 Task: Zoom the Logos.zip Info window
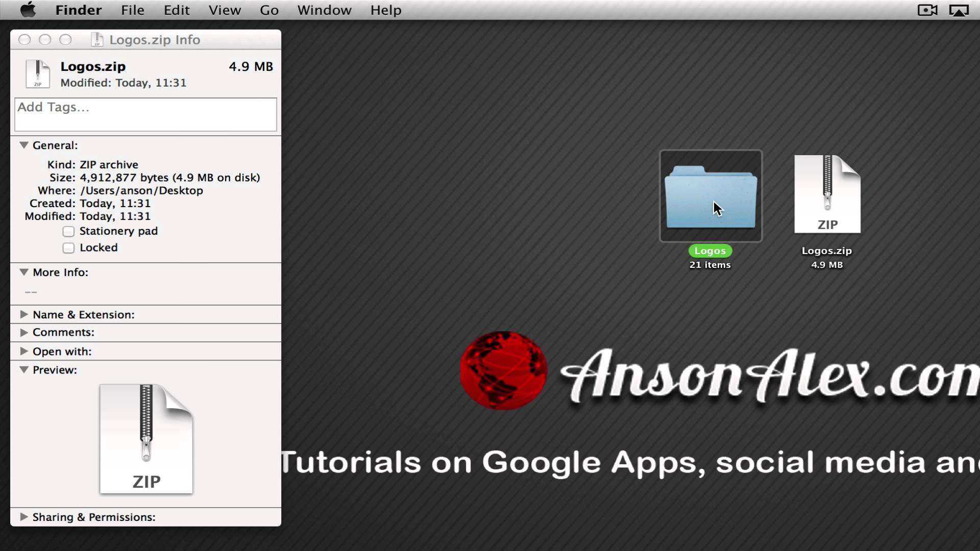click(x=65, y=40)
